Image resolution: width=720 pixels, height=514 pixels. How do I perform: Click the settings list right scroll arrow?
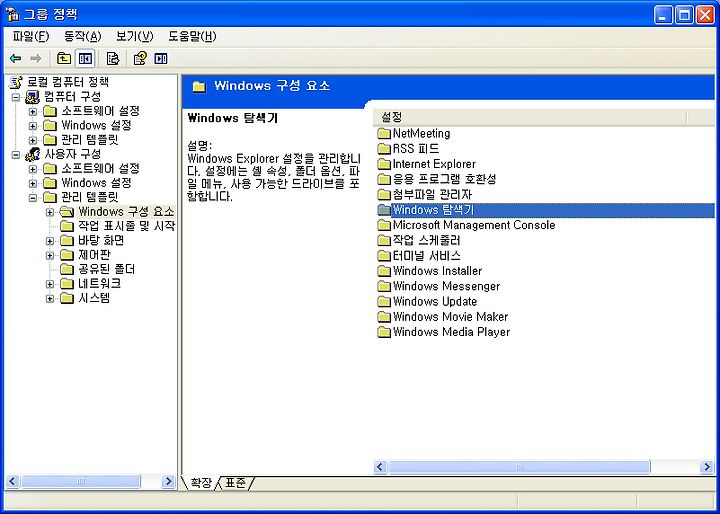707,467
